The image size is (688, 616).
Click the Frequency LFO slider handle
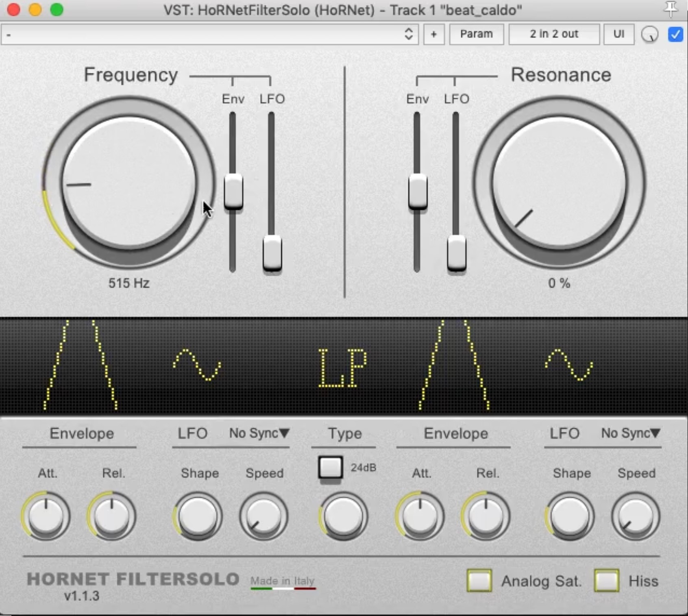click(272, 253)
